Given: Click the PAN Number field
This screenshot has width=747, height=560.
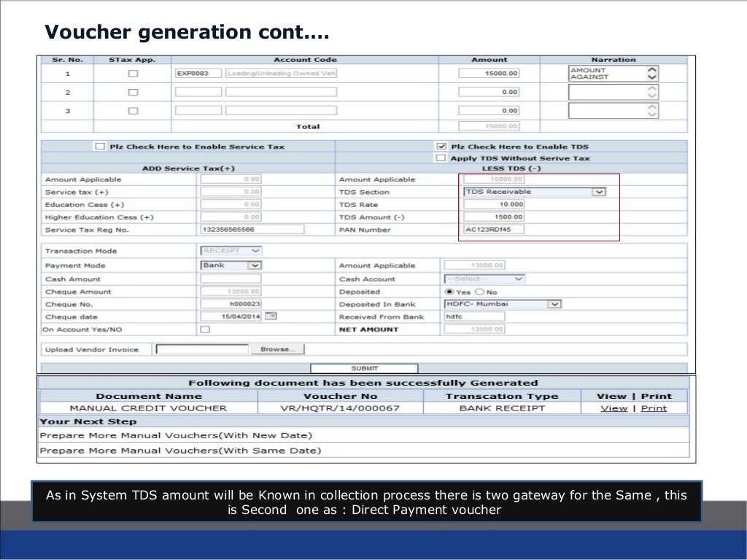Looking at the screenshot, I should 494,229.
